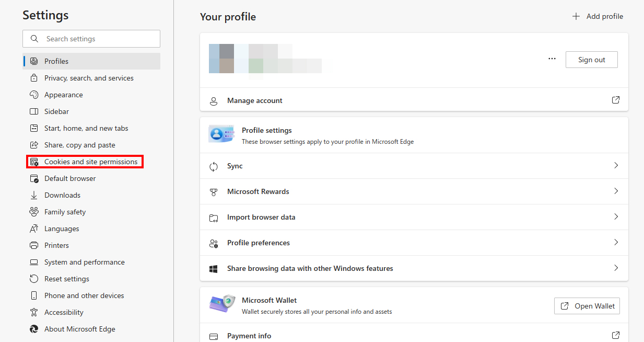644x342 pixels.
Task: Click the Profiles sidebar icon
Action: pos(34,61)
